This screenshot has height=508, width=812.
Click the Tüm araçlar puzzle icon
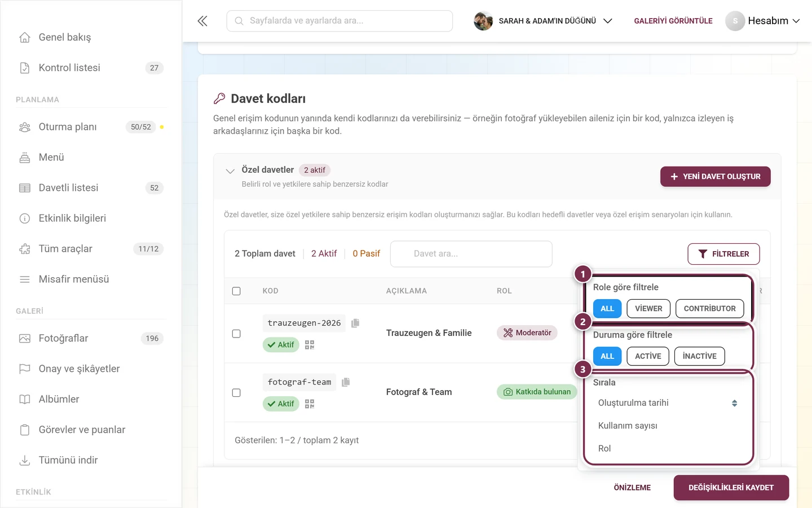[25, 249]
